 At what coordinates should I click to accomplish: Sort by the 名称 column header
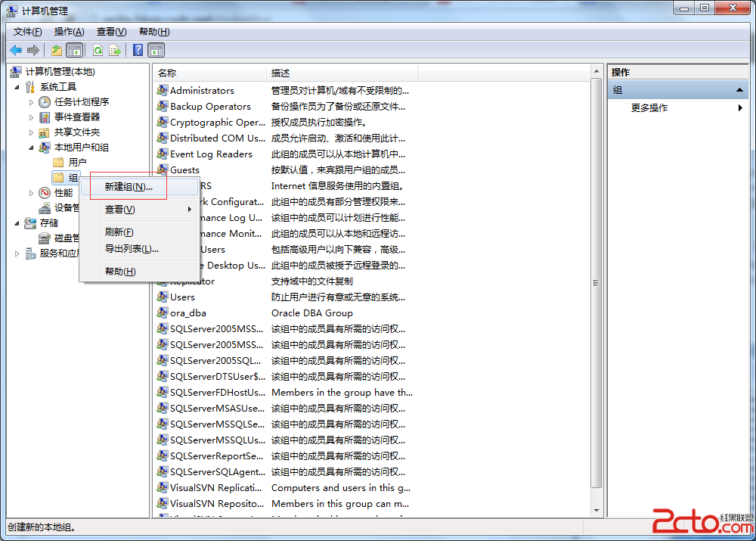point(209,73)
